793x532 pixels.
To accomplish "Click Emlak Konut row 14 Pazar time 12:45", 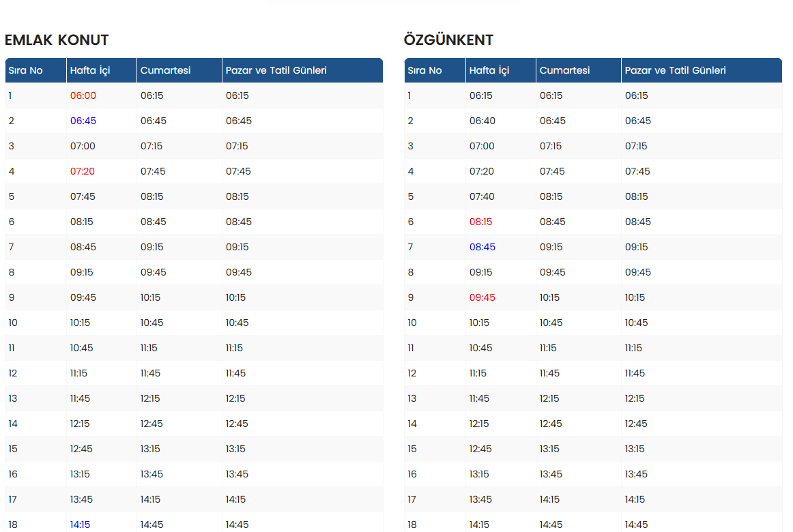I will (237, 424).
